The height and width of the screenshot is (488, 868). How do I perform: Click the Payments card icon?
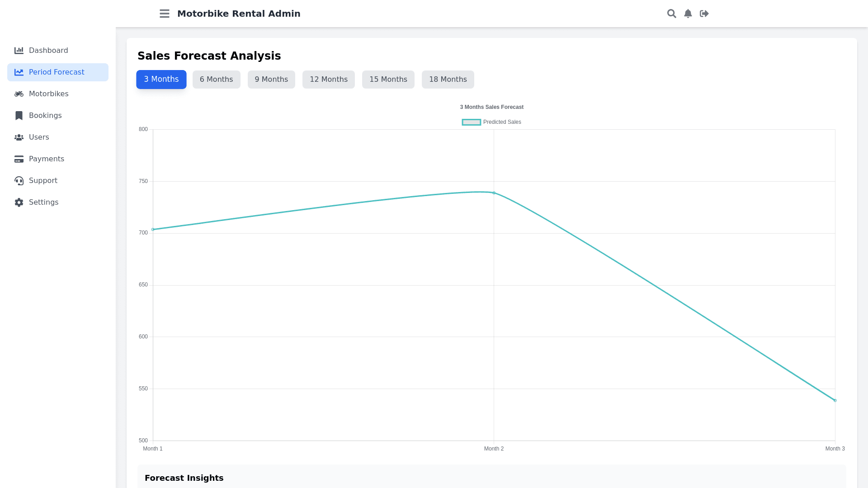pyautogui.click(x=19, y=159)
